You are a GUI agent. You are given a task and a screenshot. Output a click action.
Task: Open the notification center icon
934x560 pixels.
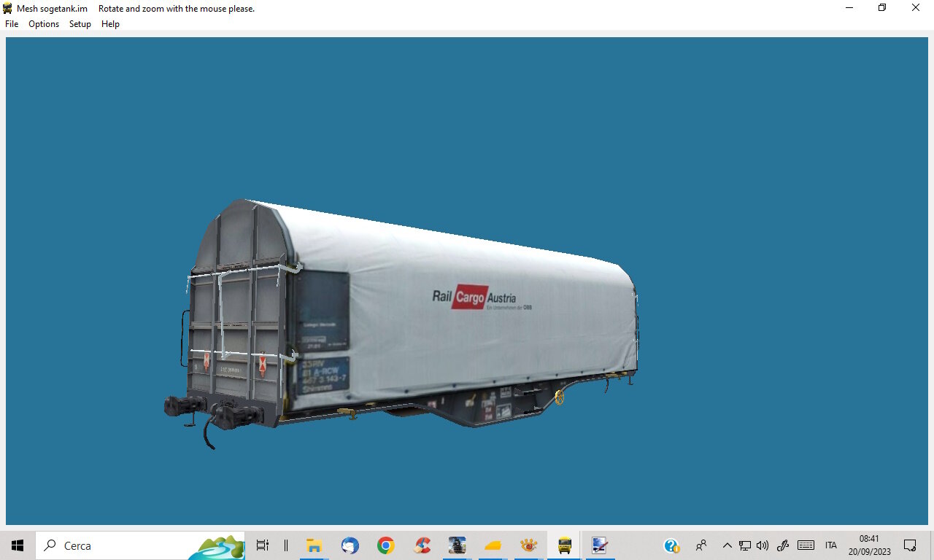910,545
